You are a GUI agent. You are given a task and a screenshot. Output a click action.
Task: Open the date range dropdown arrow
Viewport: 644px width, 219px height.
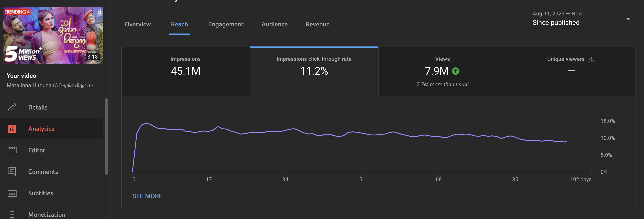click(x=628, y=19)
